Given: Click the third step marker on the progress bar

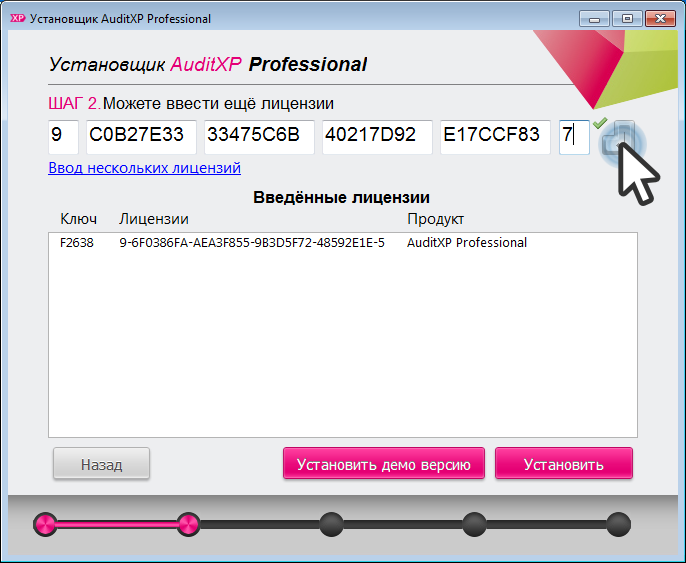Looking at the screenshot, I should (x=331, y=524).
